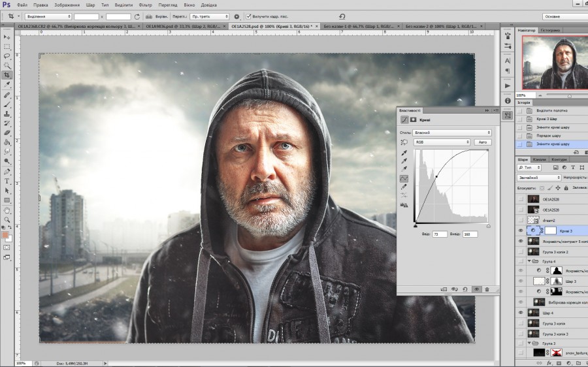Open the layer blending mode dropdown
The image size is (588, 367).
pyautogui.click(x=540, y=178)
